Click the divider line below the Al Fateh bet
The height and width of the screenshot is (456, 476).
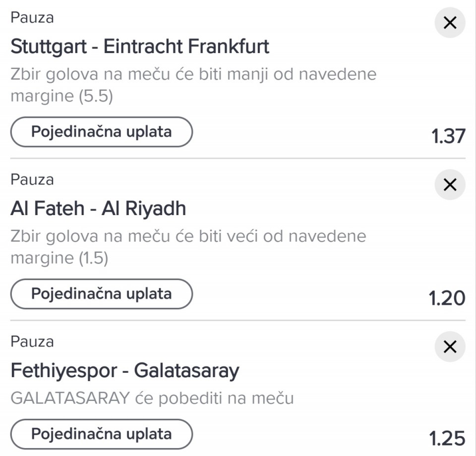coord(238,320)
